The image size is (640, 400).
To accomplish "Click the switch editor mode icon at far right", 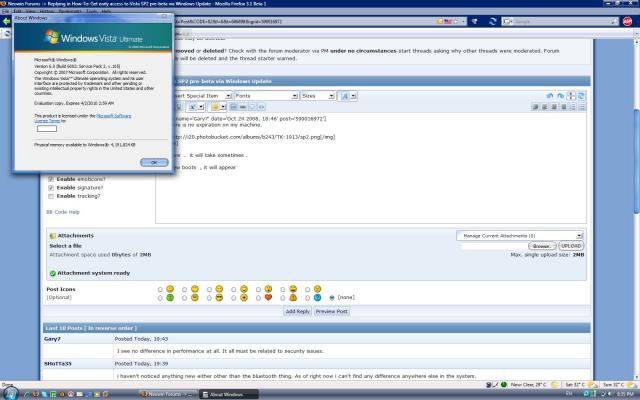I will click(581, 96).
